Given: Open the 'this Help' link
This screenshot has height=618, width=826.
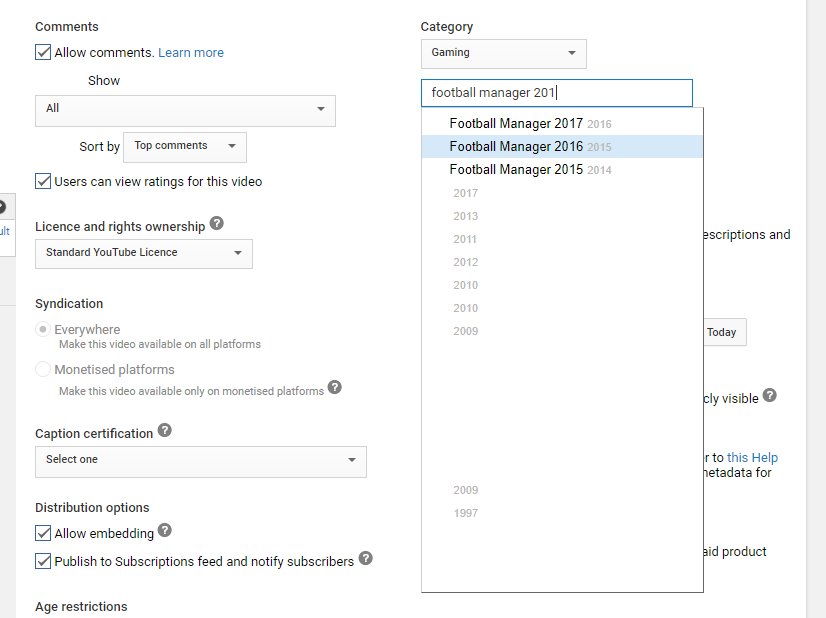Looking at the screenshot, I should click(x=752, y=457).
